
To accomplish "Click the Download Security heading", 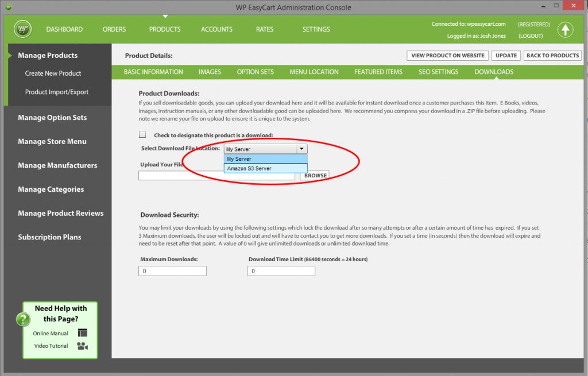I will pos(169,215).
